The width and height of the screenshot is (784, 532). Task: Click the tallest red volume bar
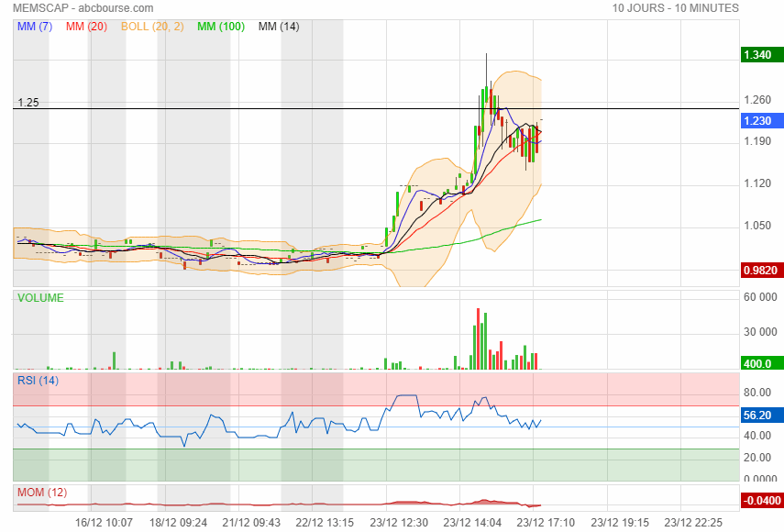coord(479,339)
